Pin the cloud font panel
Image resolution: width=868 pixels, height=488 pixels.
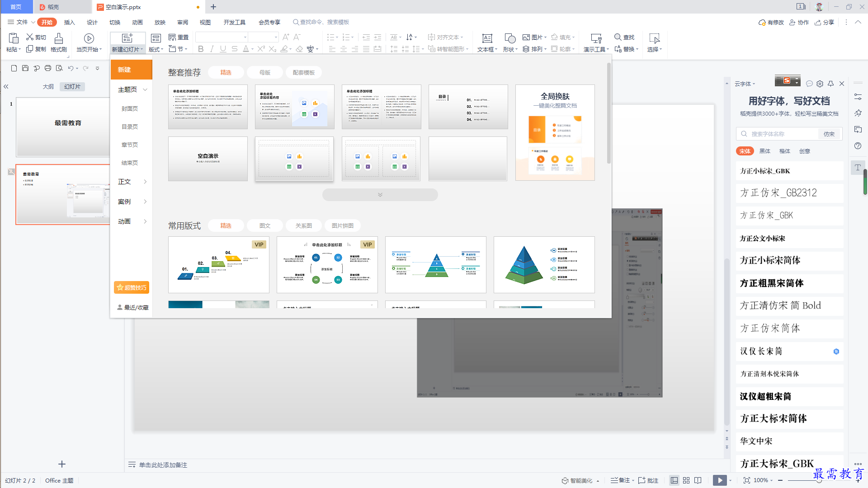[831, 84]
